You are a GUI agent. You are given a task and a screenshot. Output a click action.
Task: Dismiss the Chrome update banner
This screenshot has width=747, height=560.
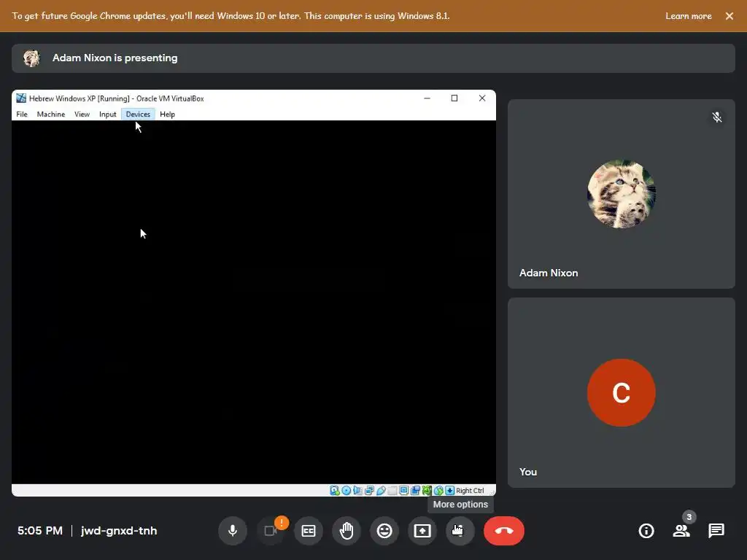(729, 16)
